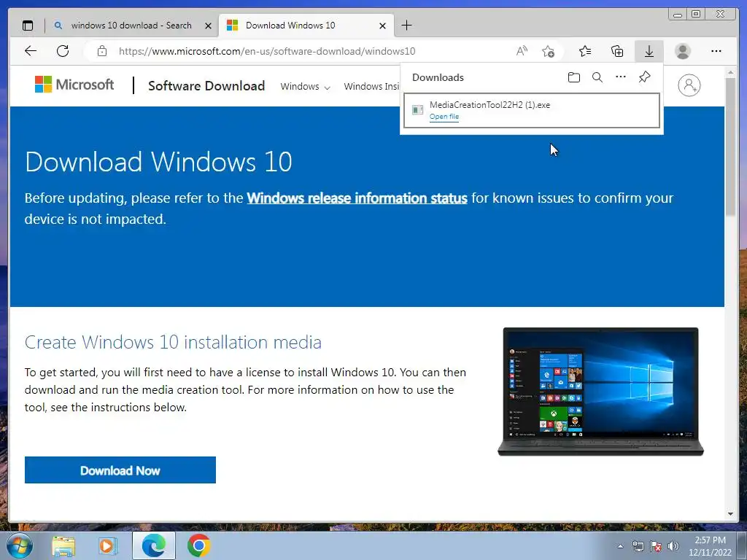Open the Windows Insider navigation item

point(371,87)
